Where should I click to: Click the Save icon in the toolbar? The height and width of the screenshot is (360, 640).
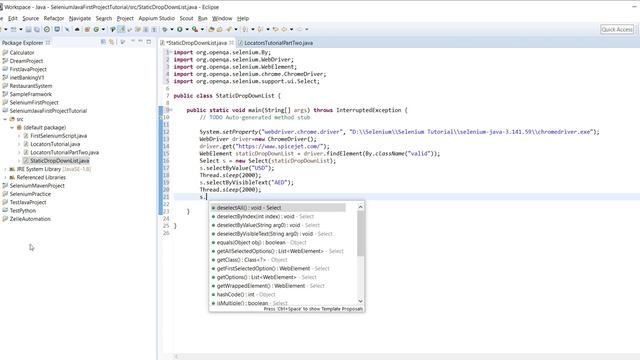click(28, 29)
